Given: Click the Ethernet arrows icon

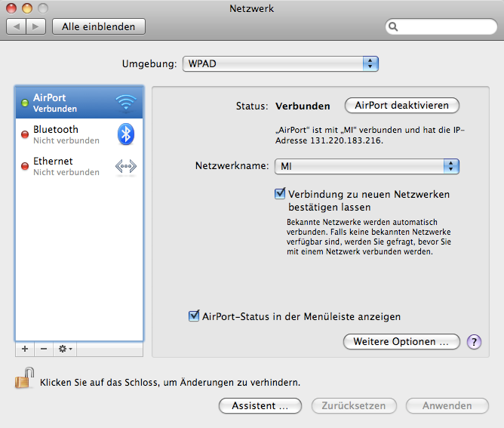Looking at the screenshot, I should 126,166.
